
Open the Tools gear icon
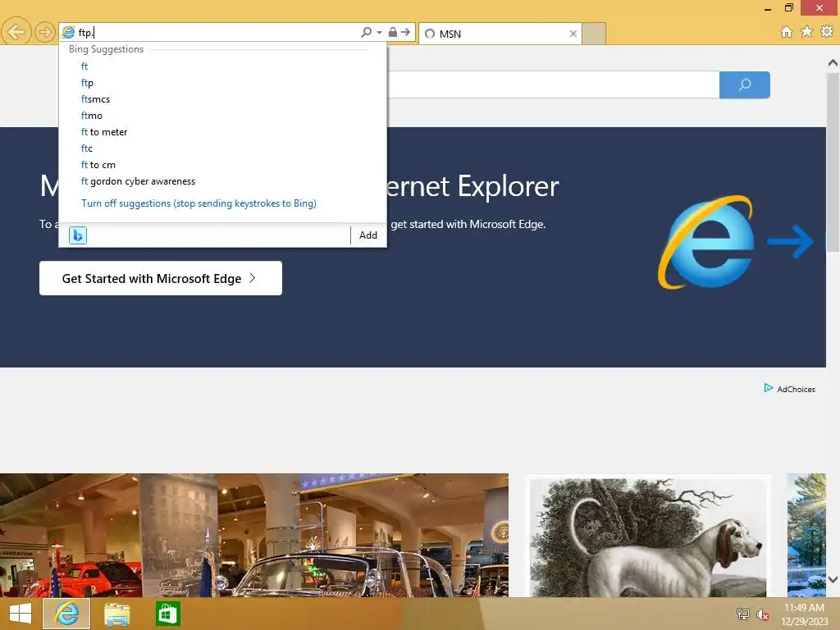(x=827, y=32)
